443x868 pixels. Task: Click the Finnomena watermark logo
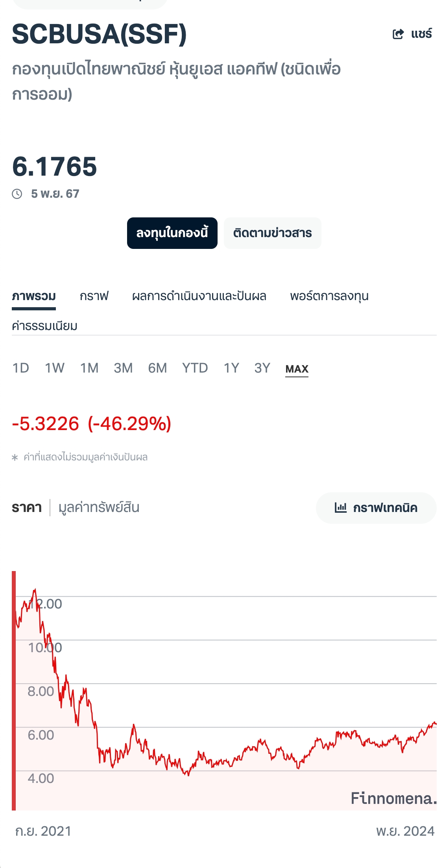pyautogui.click(x=394, y=798)
